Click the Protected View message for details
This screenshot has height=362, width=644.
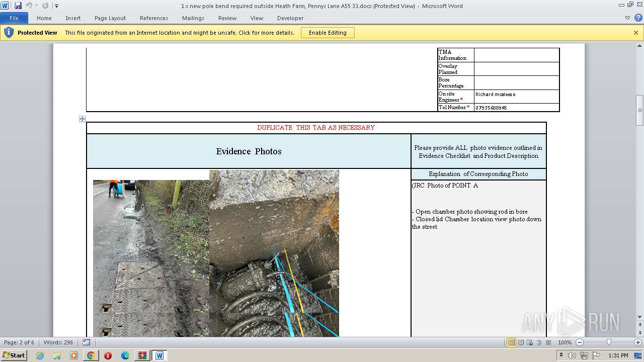point(180,33)
